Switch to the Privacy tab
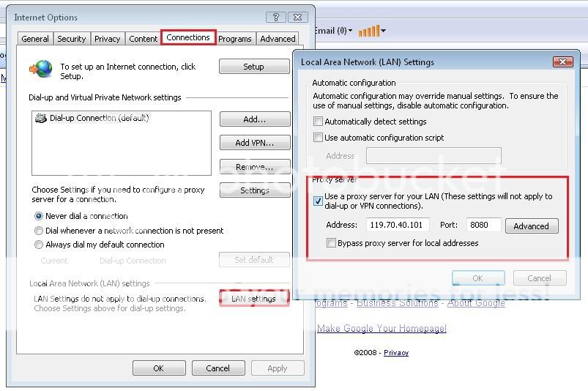This screenshot has width=588, height=391. click(x=107, y=39)
